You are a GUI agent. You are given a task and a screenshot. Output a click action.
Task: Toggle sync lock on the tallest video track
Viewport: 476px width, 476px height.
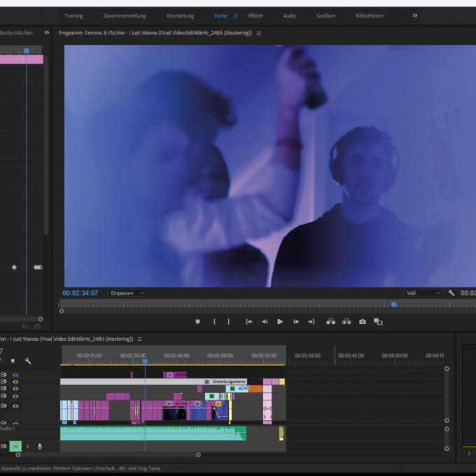point(3,405)
